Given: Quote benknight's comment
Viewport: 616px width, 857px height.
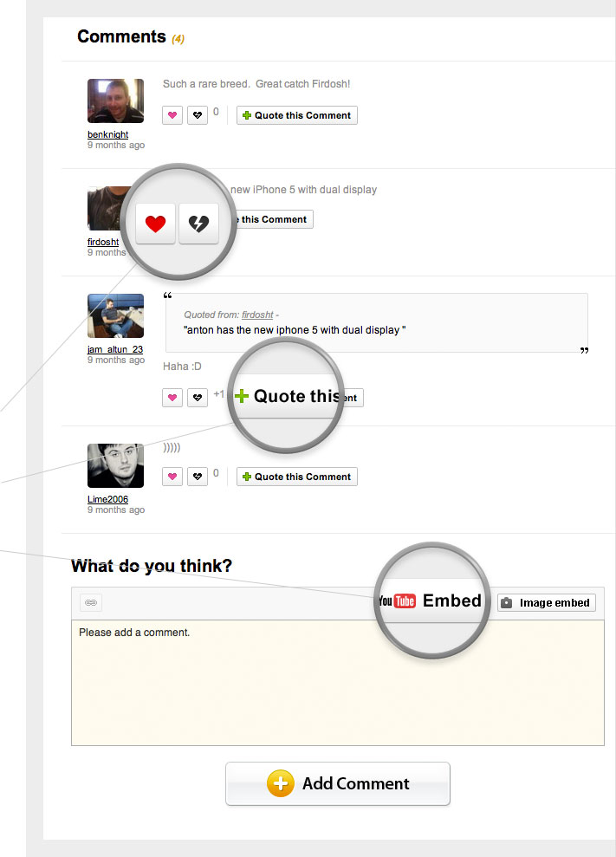Looking at the screenshot, I should [296, 115].
